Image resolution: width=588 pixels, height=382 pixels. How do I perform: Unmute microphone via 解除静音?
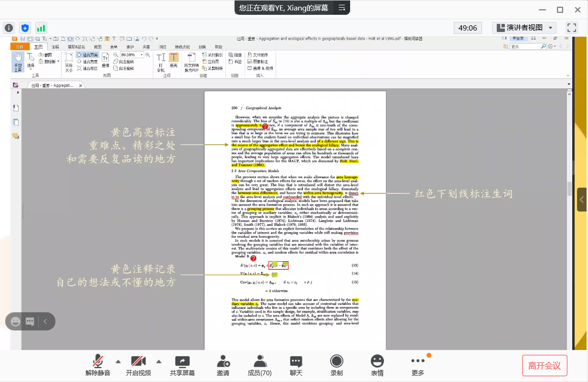click(98, 361)
